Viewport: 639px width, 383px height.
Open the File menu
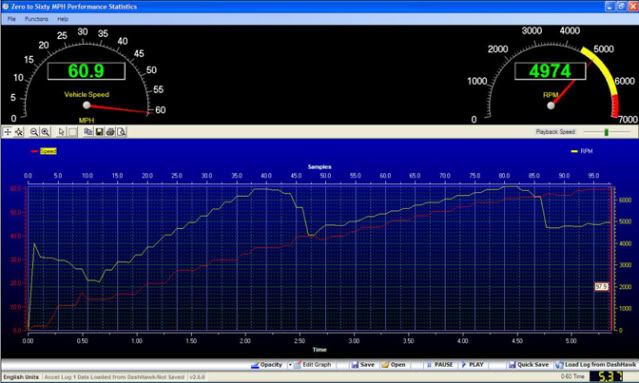pyautogui.click(x=11, y=19)
